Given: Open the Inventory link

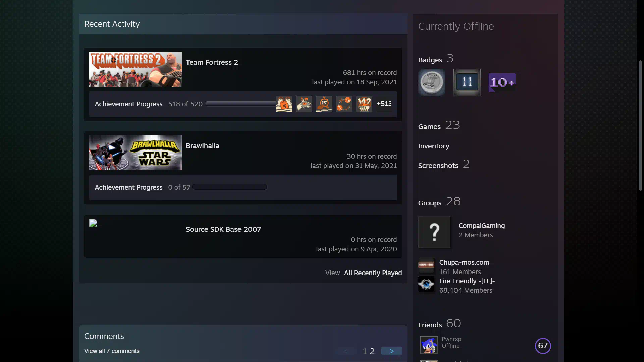Looking at the screenshot, I should pyautogui.click(x=434, y=146).
